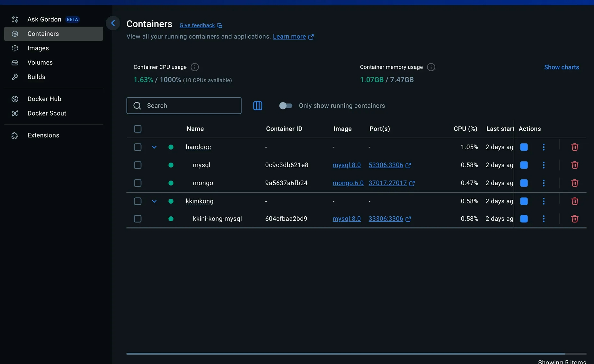The width and height of the screenshot is (594, 364).
Task: Sort by the Name column header
Action: click(195, 129)
